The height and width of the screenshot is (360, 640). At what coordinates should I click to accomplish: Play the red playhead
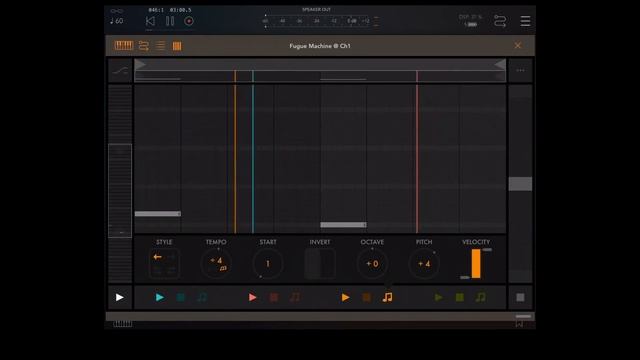coord(253,297)
